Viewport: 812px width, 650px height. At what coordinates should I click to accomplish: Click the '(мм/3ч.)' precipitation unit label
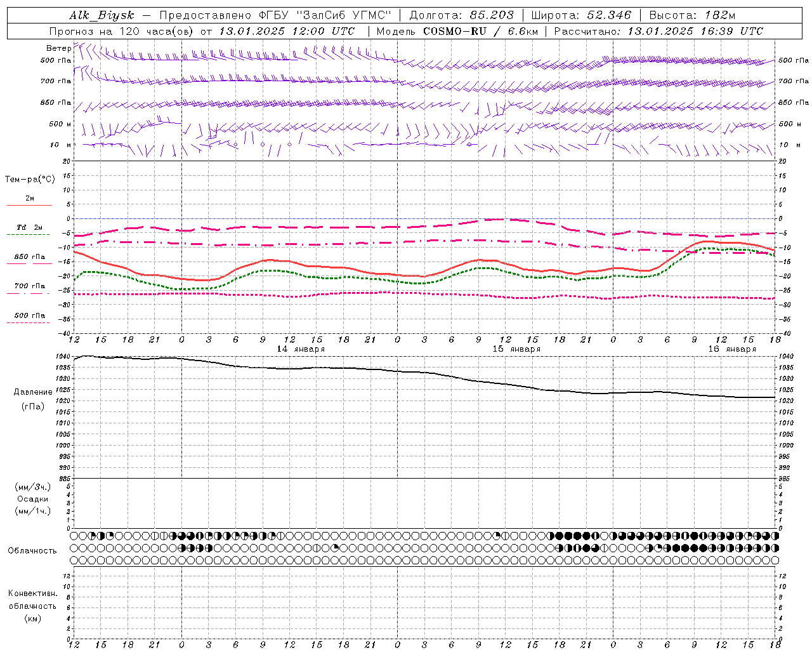[33, 487]
